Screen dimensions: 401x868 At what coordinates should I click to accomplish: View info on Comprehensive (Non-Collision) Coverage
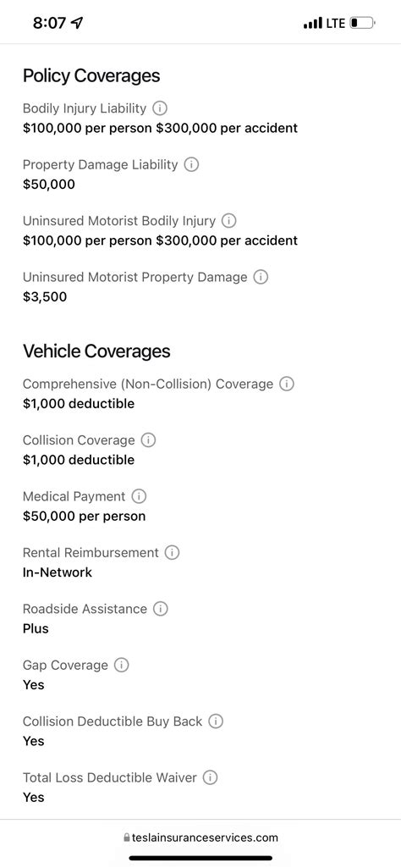click(287, 384)
